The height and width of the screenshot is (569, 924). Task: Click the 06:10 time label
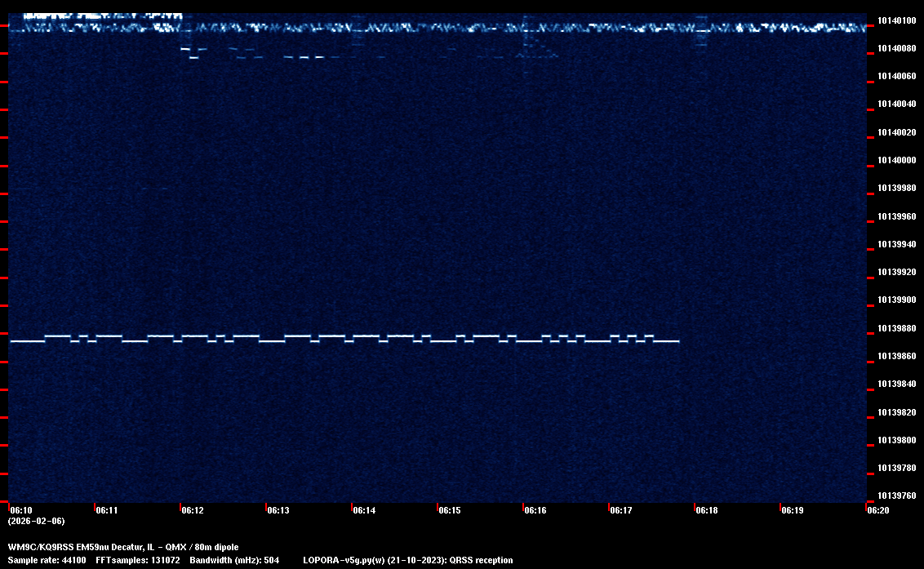pyautogui.click(x=21, y=511)
